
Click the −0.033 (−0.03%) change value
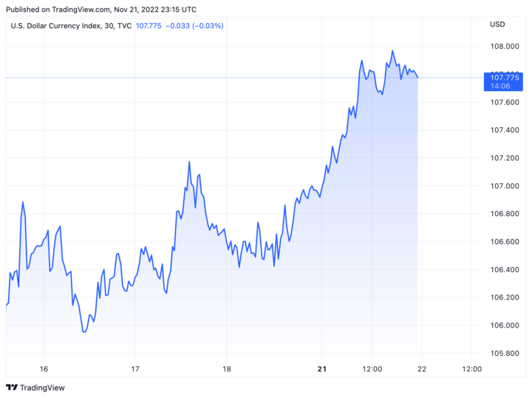coord(195,26)
